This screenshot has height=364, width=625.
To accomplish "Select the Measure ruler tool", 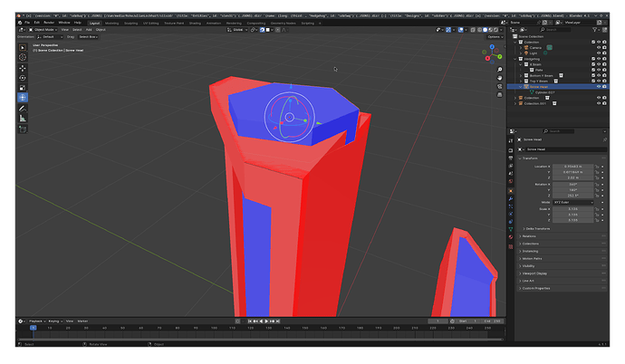I will point(23,119).
